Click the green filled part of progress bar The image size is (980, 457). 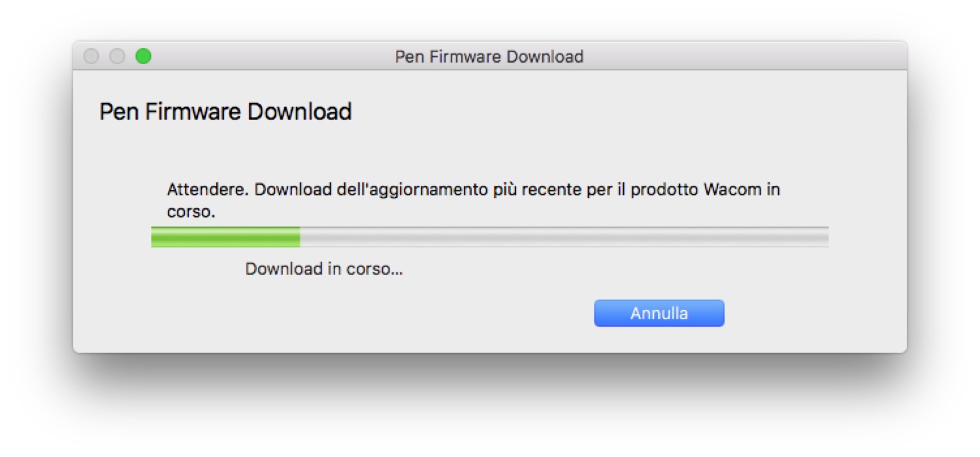pyautogui.click(x=225, y=237)
